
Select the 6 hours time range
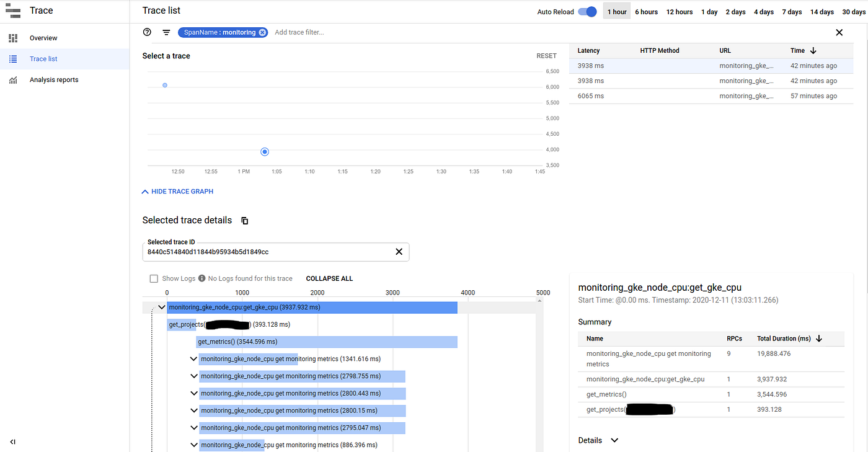646,12
